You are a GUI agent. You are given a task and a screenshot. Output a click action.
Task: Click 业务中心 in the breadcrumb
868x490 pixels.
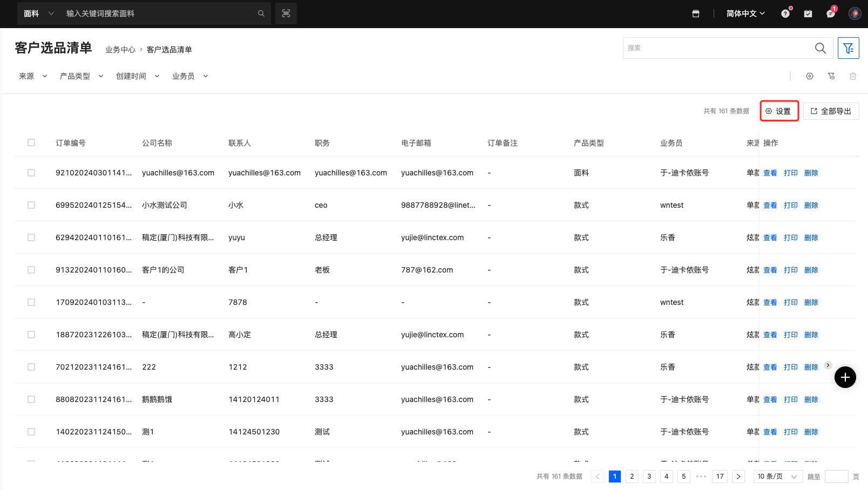point(120,50)
